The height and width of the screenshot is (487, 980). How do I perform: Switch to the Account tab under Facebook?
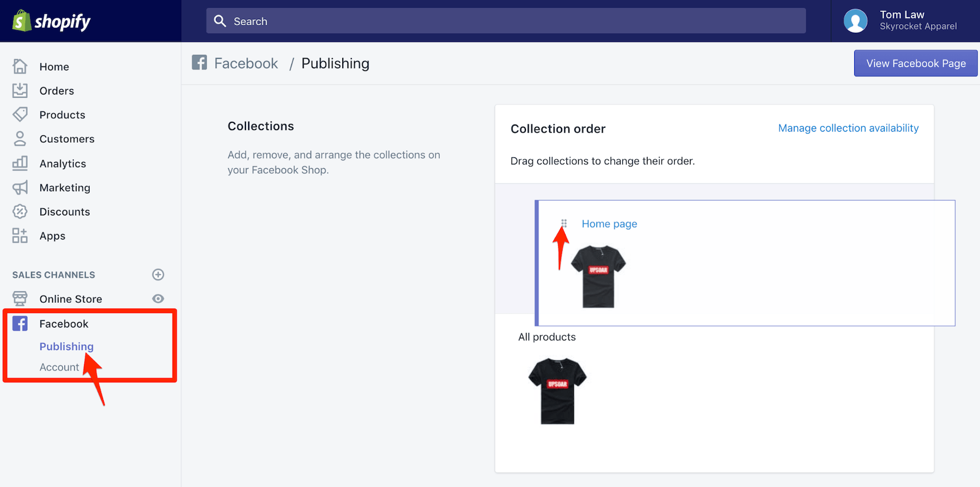[x=59, y=367]
